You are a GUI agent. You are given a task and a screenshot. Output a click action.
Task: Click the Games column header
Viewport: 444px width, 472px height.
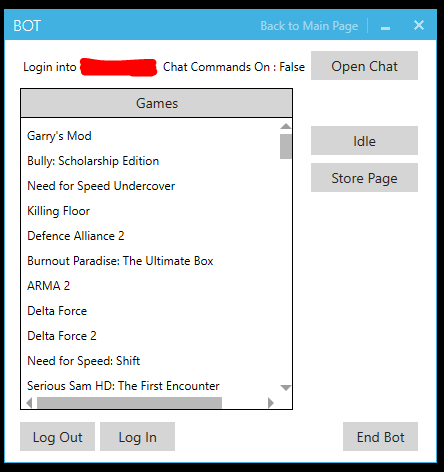coord(157,103)
